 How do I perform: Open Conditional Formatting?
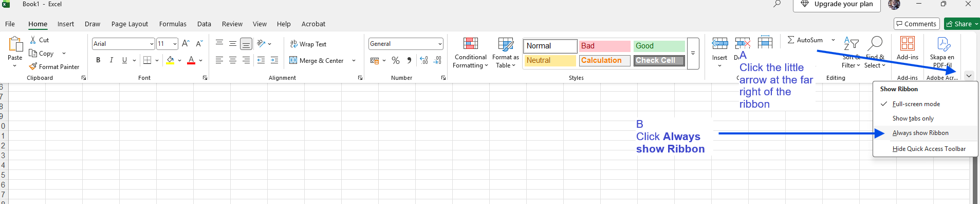(x=470, y=53)
